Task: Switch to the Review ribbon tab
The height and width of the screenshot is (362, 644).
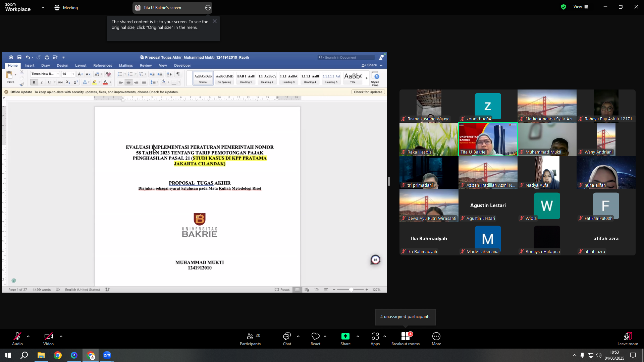Action: click(146, 65)
